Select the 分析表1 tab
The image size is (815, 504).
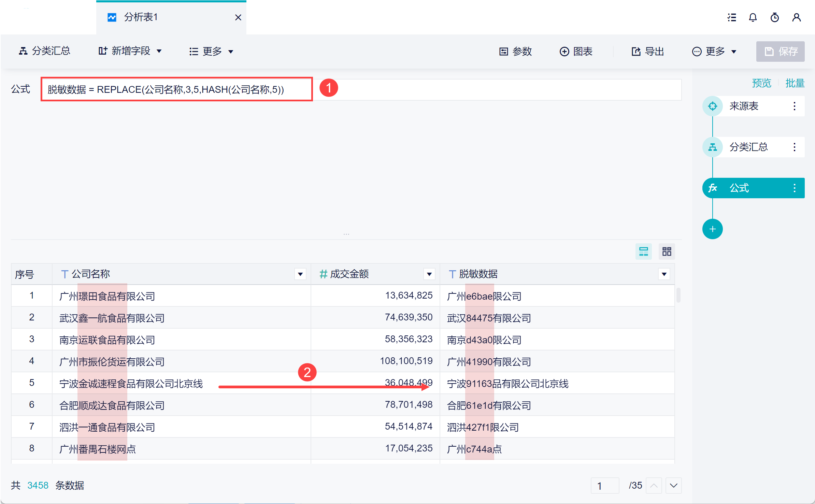click(x=141, y=17)
